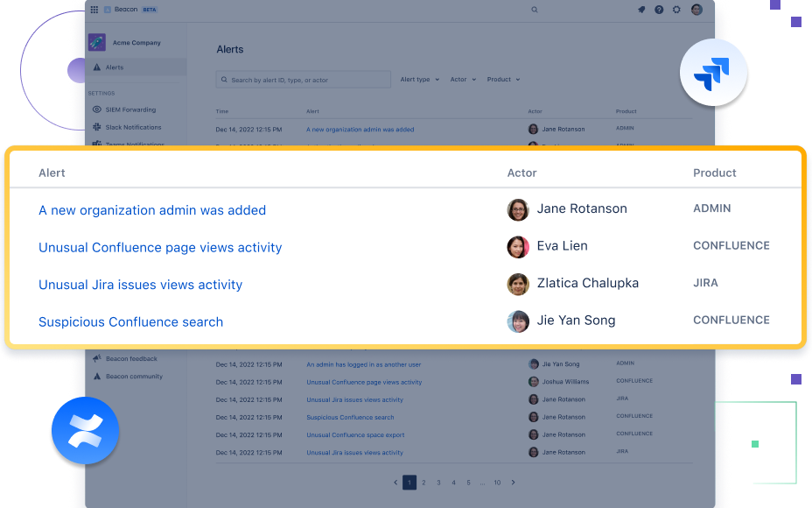Select Acme Company organization
812x508 pixels.
click(x=136, y=43)
